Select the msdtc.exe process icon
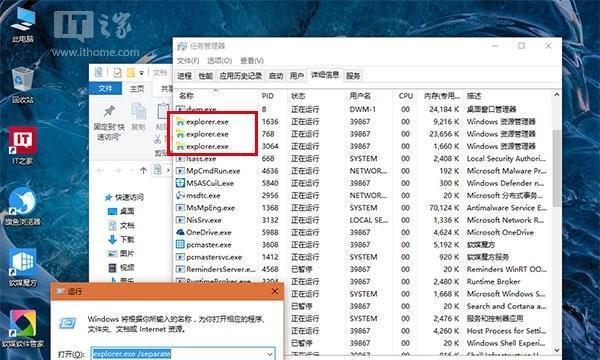Image resolution: width=600 pixels, height=360 pixels. pyautogui.click(x=180, y=195)
